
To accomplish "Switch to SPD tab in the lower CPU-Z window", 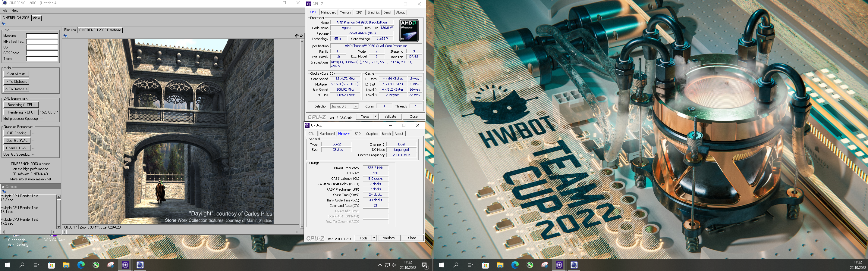I will point(357,134).
